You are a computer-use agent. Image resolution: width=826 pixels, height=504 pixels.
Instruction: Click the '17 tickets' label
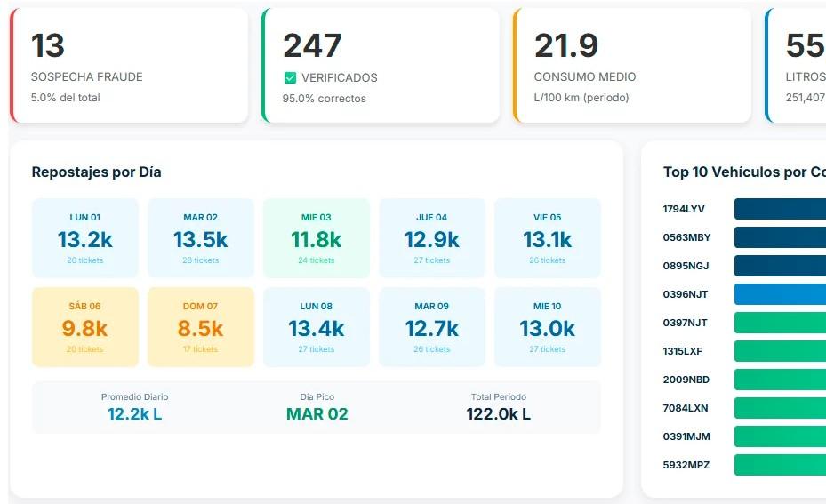click(201, 349)
